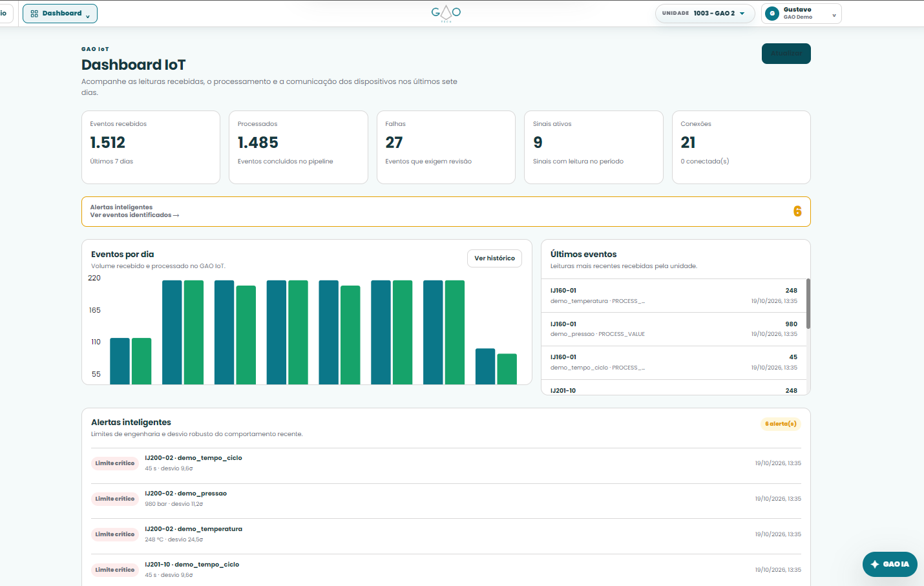This screenshot has height=586, width=924.
Task: Open the Dashboard menu dropdown
Action: tap(60, 14)
